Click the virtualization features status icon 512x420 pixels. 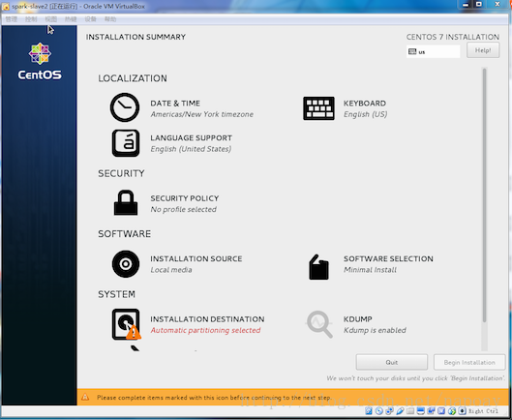[441, 411]
